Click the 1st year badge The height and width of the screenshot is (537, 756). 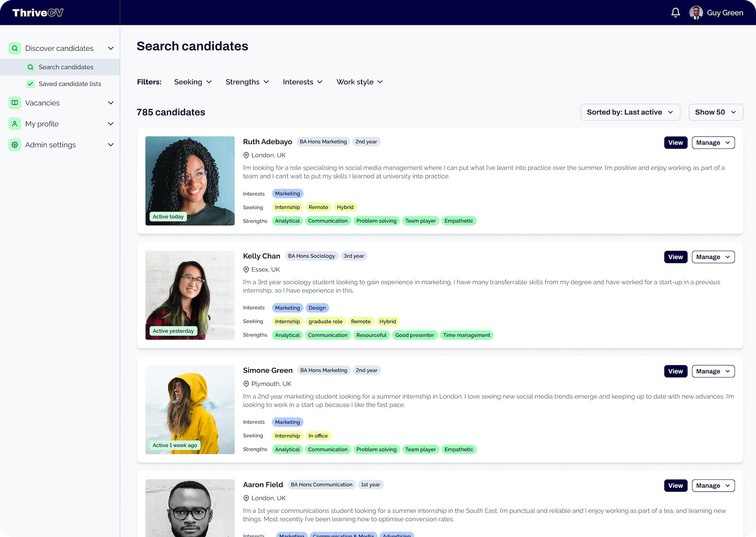click(x=371, y=485)
